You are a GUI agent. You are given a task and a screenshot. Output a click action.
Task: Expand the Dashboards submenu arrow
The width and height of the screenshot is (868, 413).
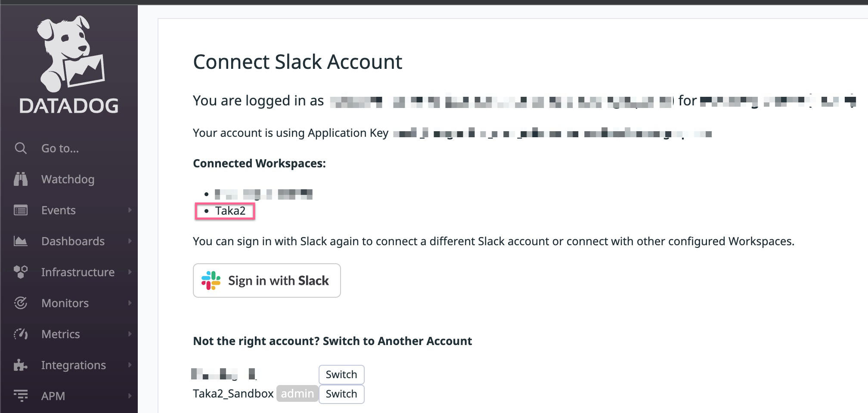click(x=130, y=241)
